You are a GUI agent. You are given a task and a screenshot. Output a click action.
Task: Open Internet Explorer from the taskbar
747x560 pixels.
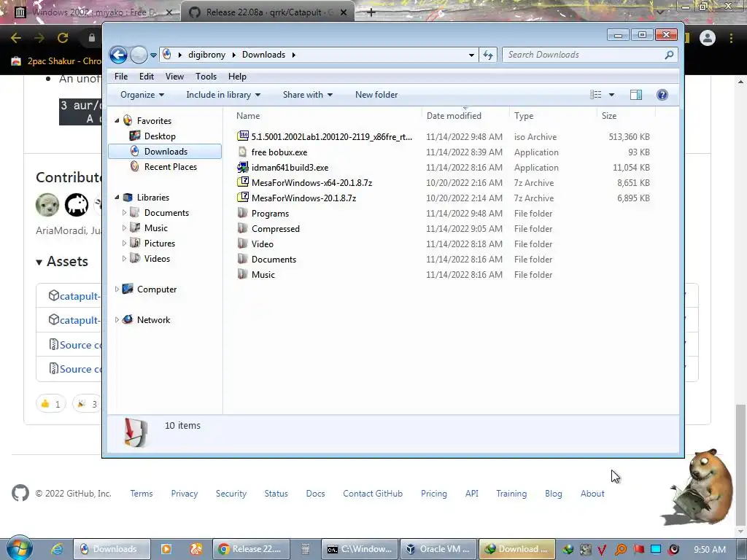[x=57, y=549]
